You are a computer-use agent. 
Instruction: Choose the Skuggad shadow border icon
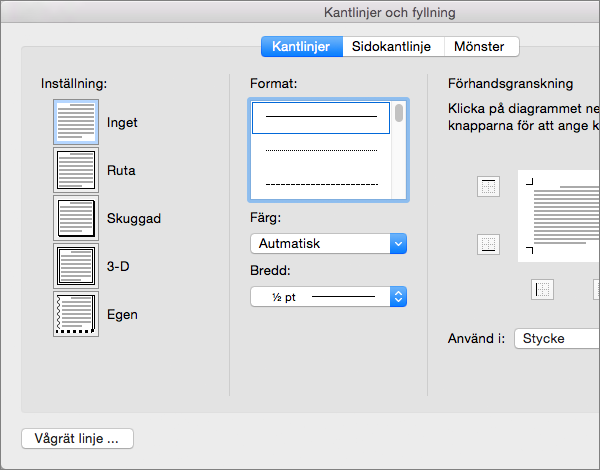pyautogui.click(x=76, y=218)
